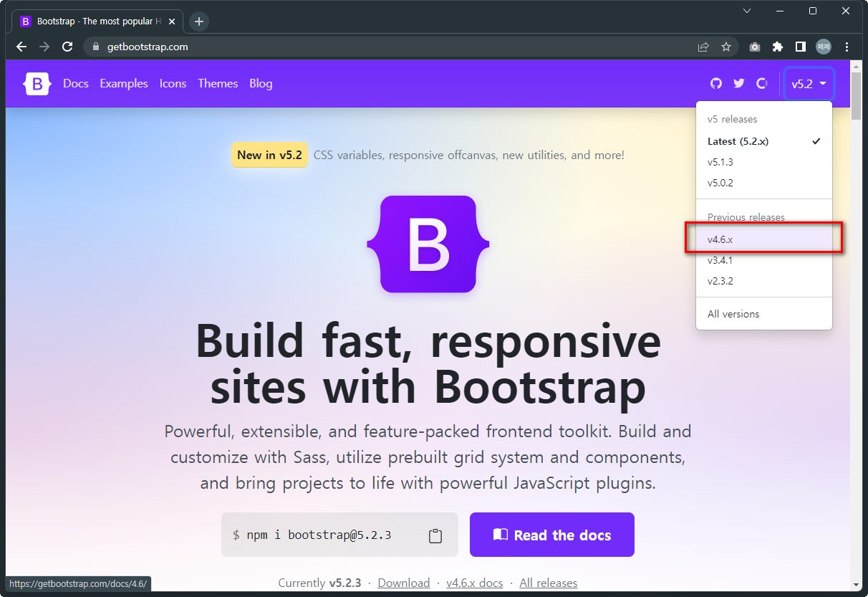Image resolution: width=868 pixels, height=597 pixels.
Task: Toggle the v5.2 version dropdown
Action: pos(809,84)
